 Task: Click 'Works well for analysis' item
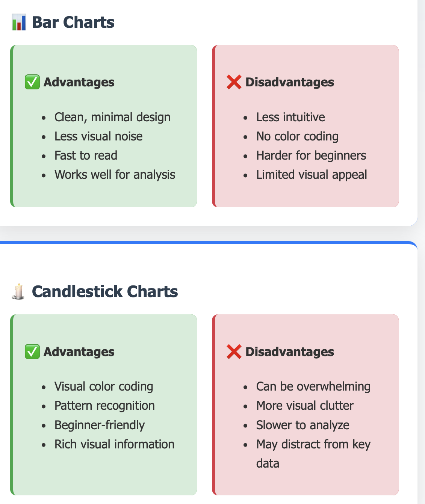[115, 175]
